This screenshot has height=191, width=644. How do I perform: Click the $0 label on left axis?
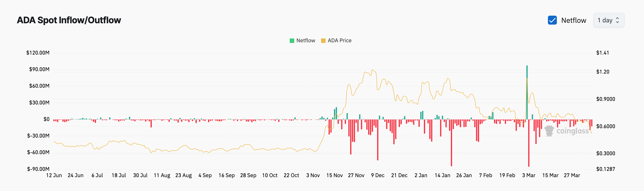pyautogui.click(x=46, y=119)
